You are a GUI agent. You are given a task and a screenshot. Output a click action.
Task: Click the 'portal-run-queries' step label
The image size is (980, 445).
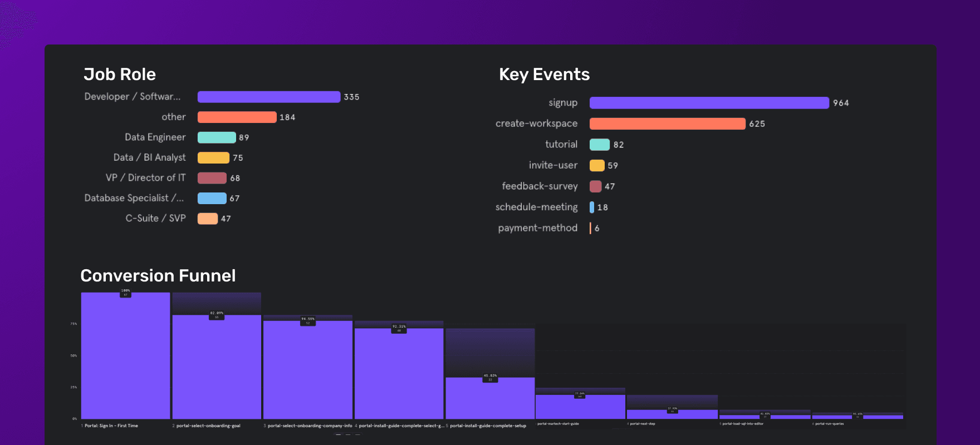click(x=830, y=424)
